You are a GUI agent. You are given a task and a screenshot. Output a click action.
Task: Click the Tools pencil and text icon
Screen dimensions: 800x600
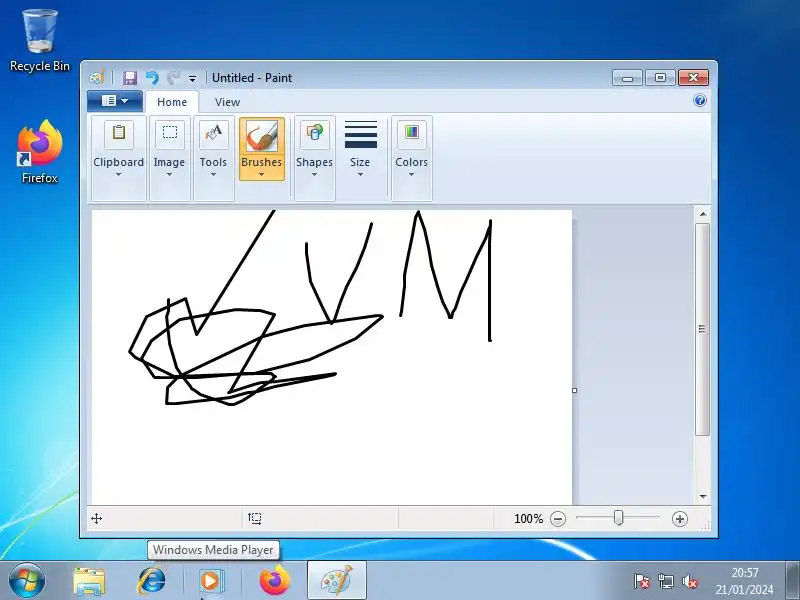coord(213,133)
